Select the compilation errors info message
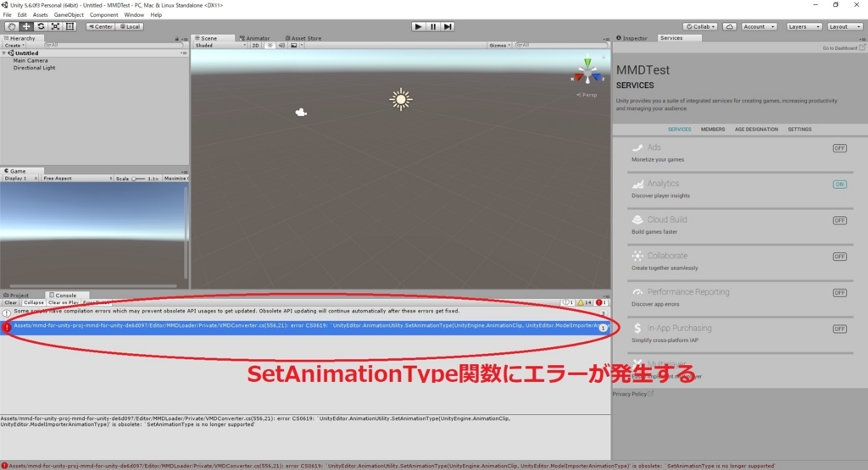 click(305, 312)
